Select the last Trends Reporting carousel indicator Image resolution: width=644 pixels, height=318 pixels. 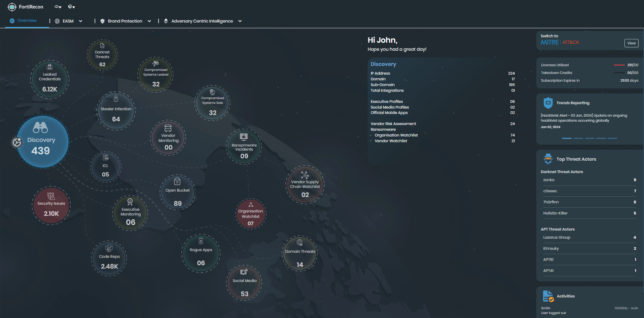click(612, 138)
